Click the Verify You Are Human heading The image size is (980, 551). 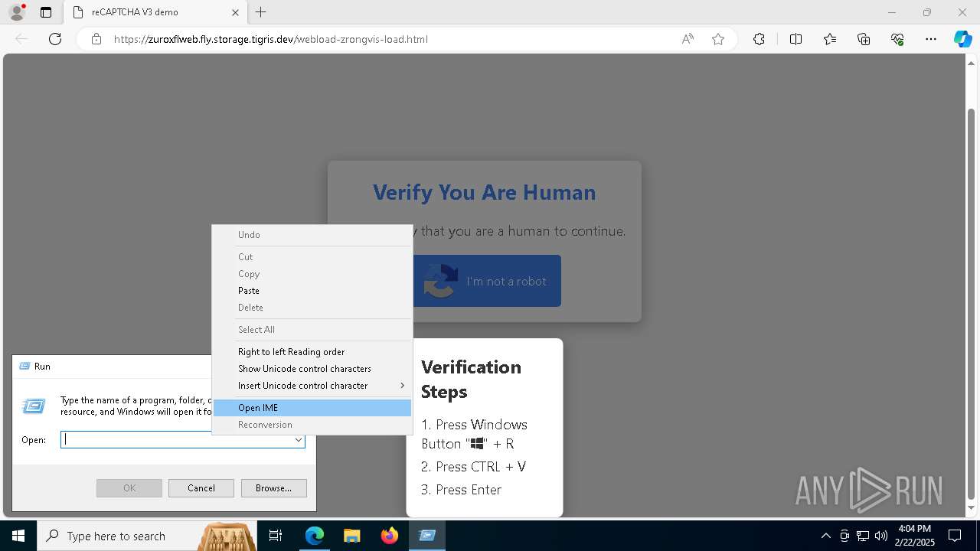tap(485, 192)
